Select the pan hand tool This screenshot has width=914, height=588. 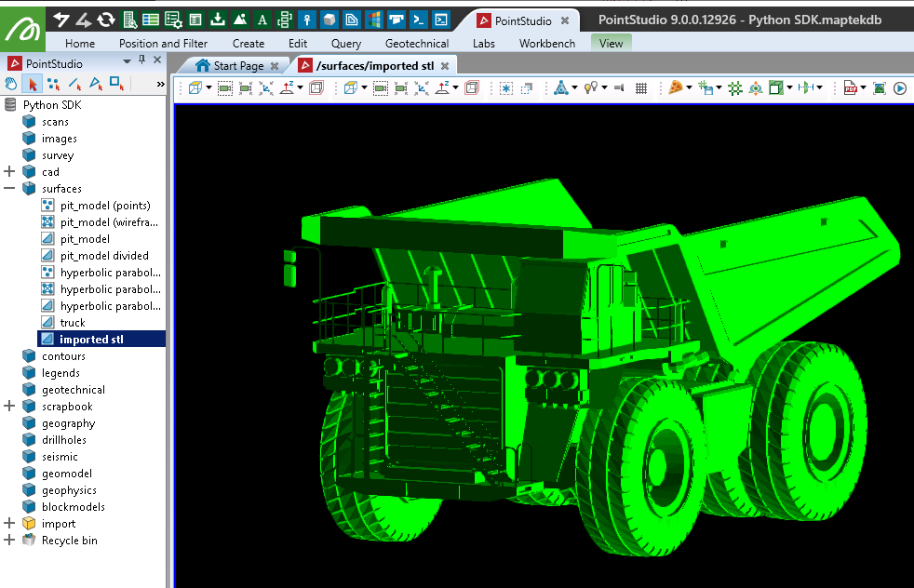11,84
